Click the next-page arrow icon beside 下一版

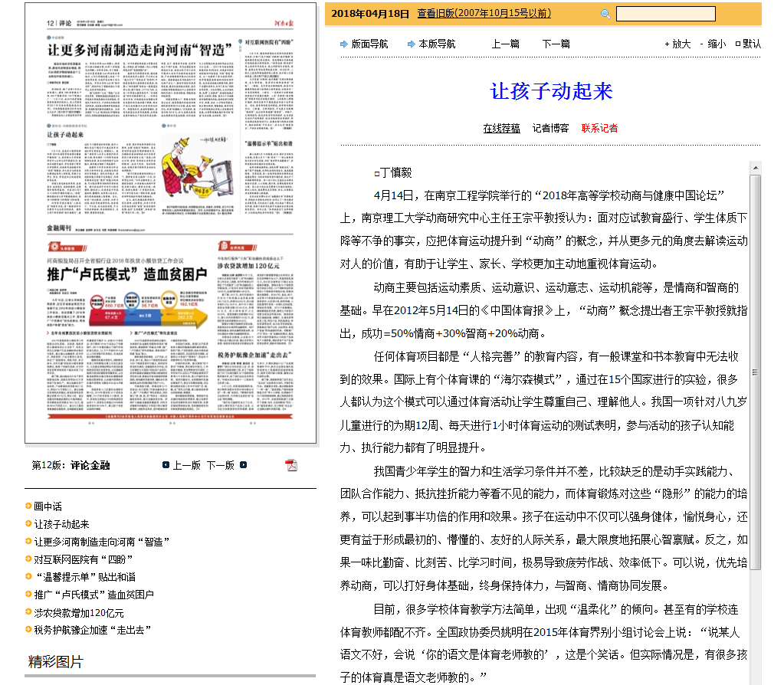tap(244, 465)
